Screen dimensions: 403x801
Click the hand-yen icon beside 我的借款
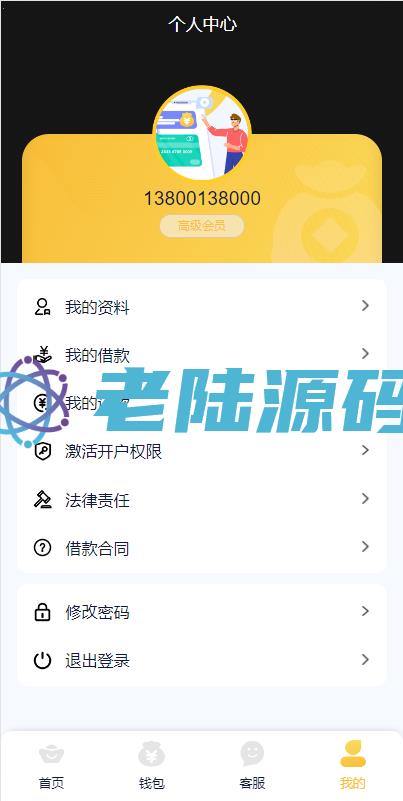coord(42,355)
